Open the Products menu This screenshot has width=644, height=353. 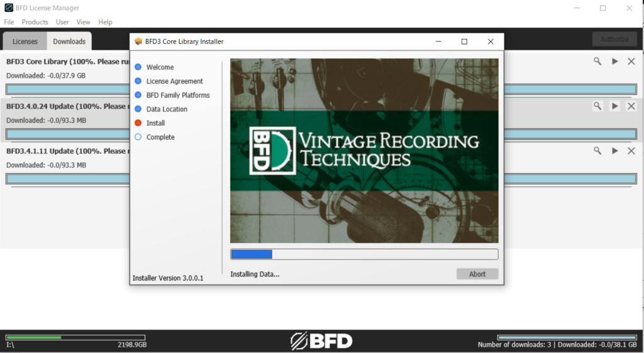(x=35, y=22)
